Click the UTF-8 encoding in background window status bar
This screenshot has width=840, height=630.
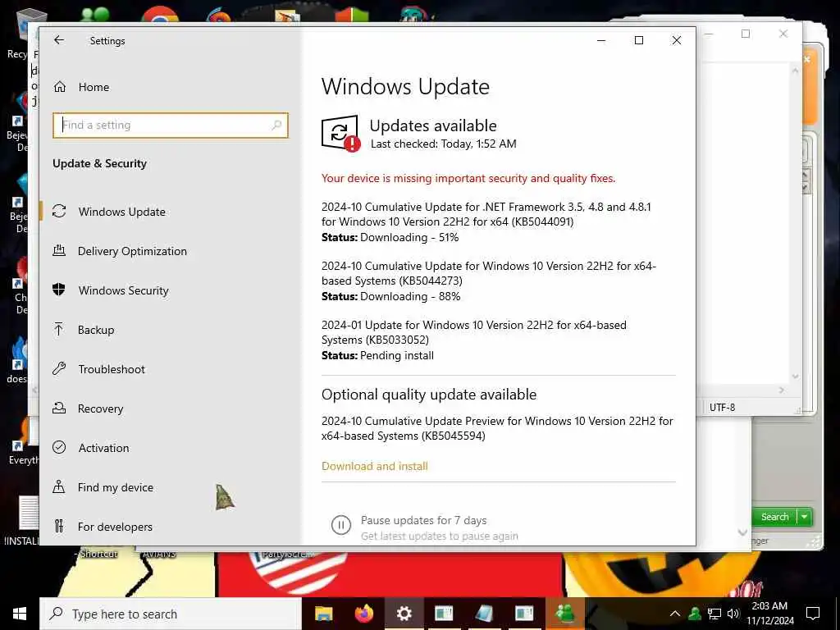pyautogui.click(x=722, y=408)
